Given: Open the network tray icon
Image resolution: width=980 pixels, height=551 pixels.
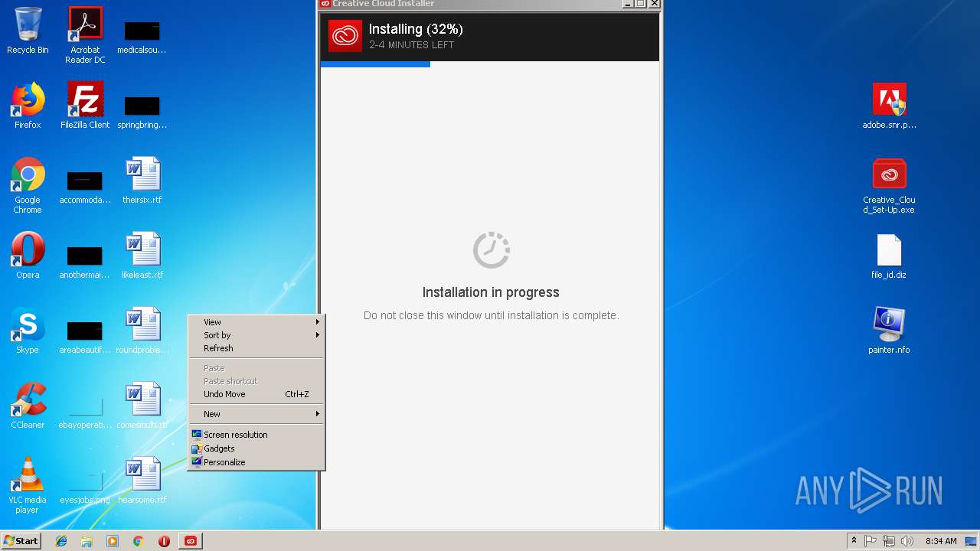Looking at the screenshot, I should (x=889, y=541).
